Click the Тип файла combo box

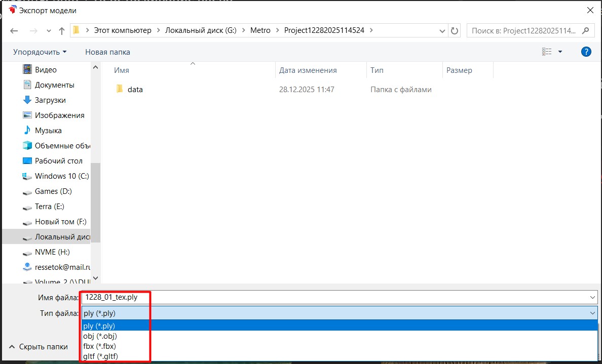(340, 313)
